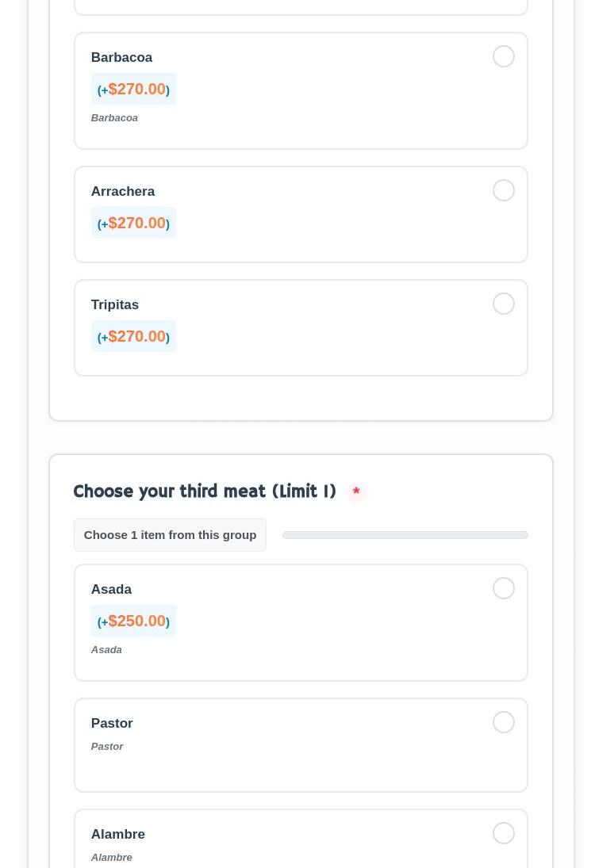Click the Tripitas +$270.00 price badge
595x868 pixels.
133,336
